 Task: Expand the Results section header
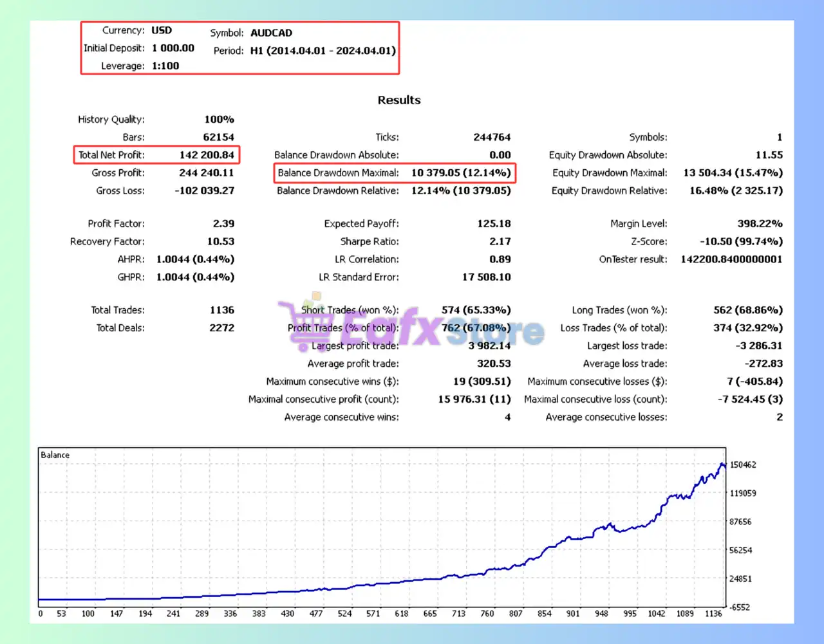(x=399, y=100)
